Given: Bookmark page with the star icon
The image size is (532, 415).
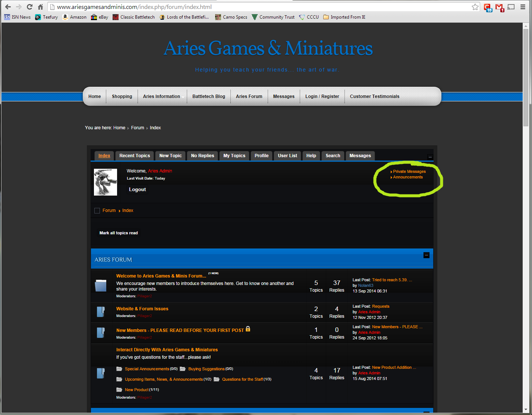Looking at the screenshot, I should tap(475, 7).
